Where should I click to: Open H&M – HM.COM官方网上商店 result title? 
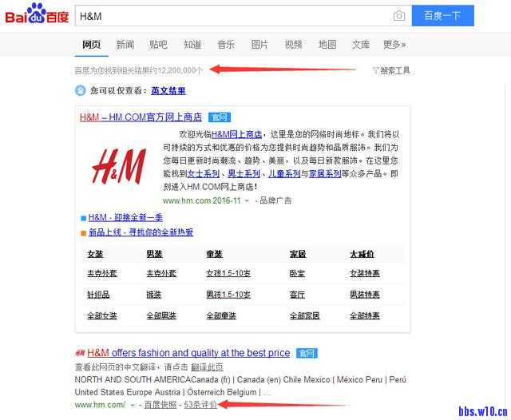(141, 117)
